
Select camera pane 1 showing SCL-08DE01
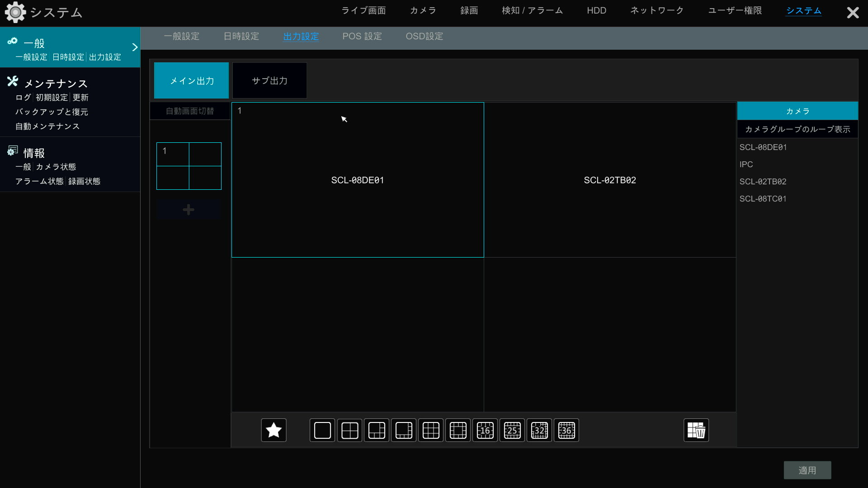point(357,179)
